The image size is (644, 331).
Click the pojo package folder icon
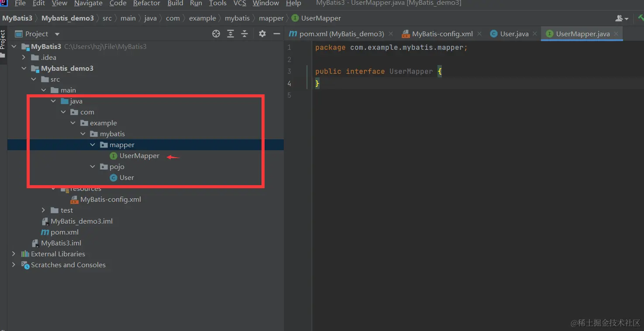pos(103,166)
